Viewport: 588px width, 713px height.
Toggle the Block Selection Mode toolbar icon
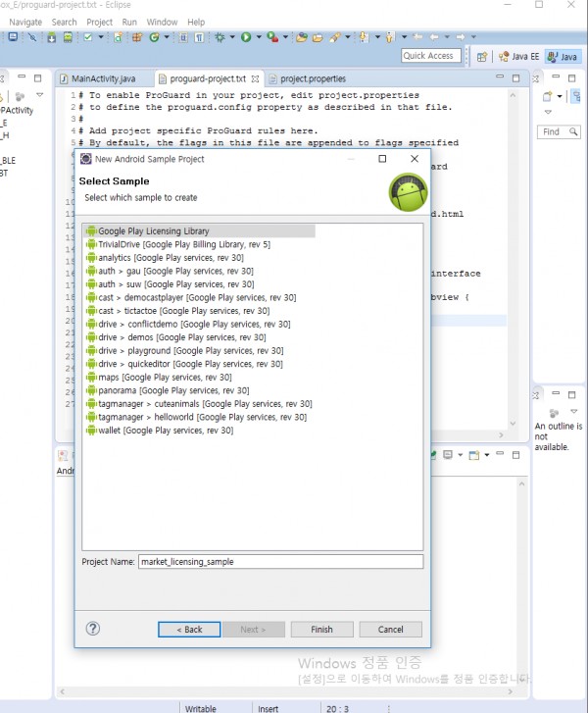pos(183,37)
